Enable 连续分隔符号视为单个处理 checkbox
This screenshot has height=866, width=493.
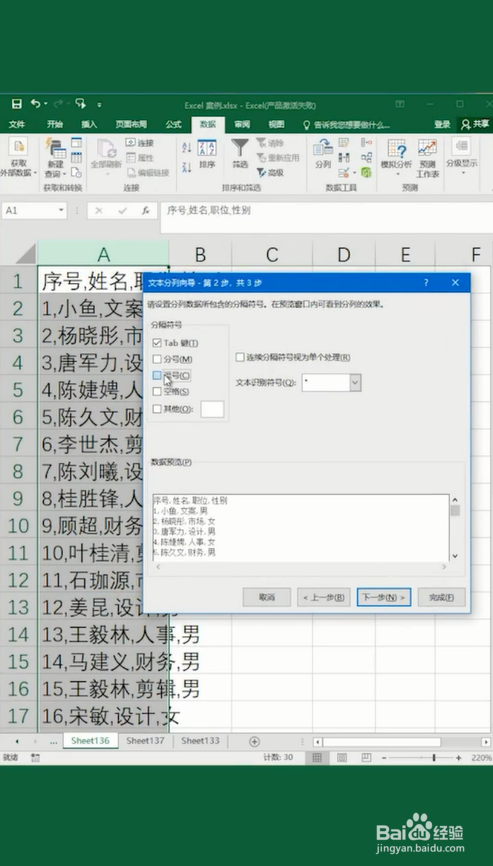point(240,357)
